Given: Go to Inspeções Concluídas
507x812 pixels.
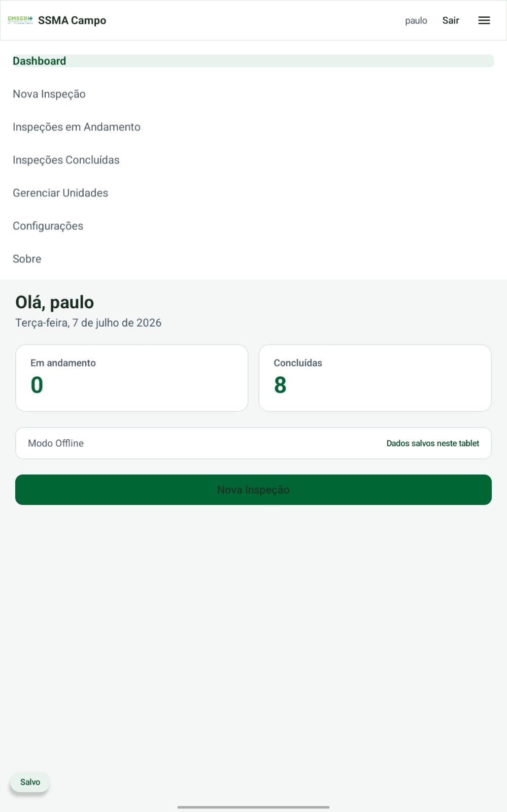Looking at the screenshot, I should [66, 160].
